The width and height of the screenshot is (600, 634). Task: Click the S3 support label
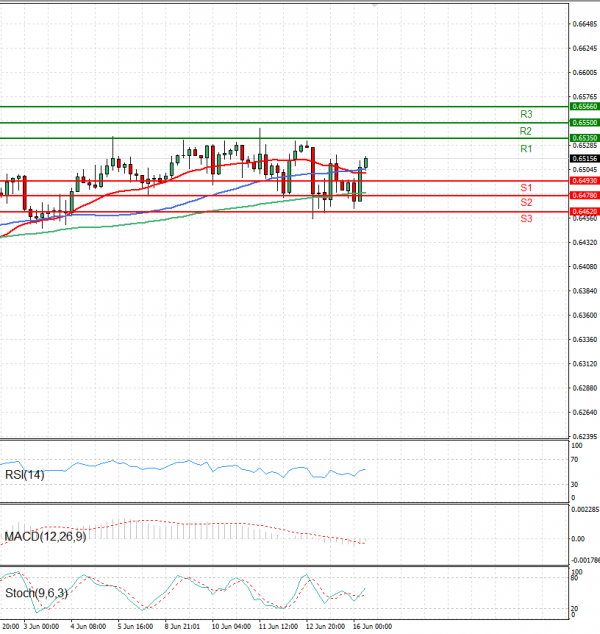526,219
